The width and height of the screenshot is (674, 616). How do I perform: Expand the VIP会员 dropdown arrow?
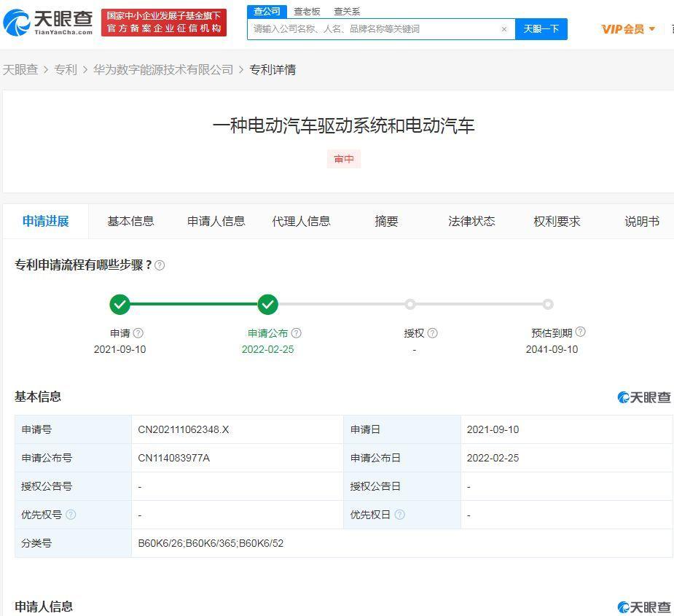[x=651, y=29]
